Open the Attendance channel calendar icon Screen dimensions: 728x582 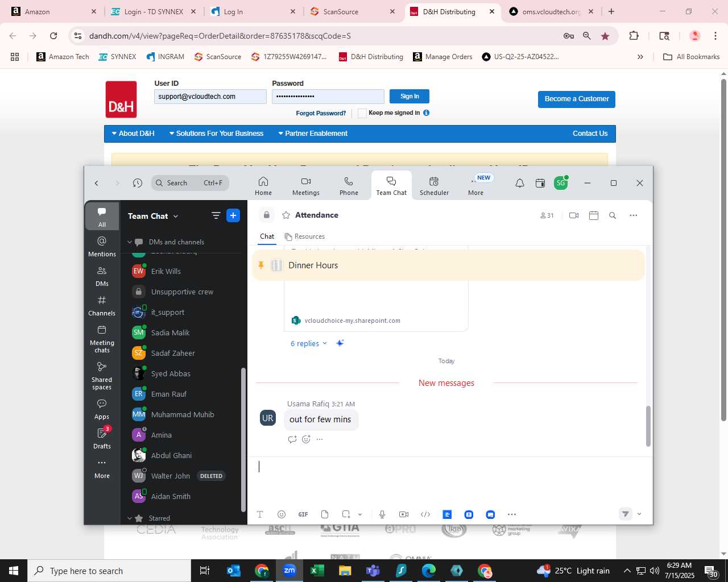594,215
